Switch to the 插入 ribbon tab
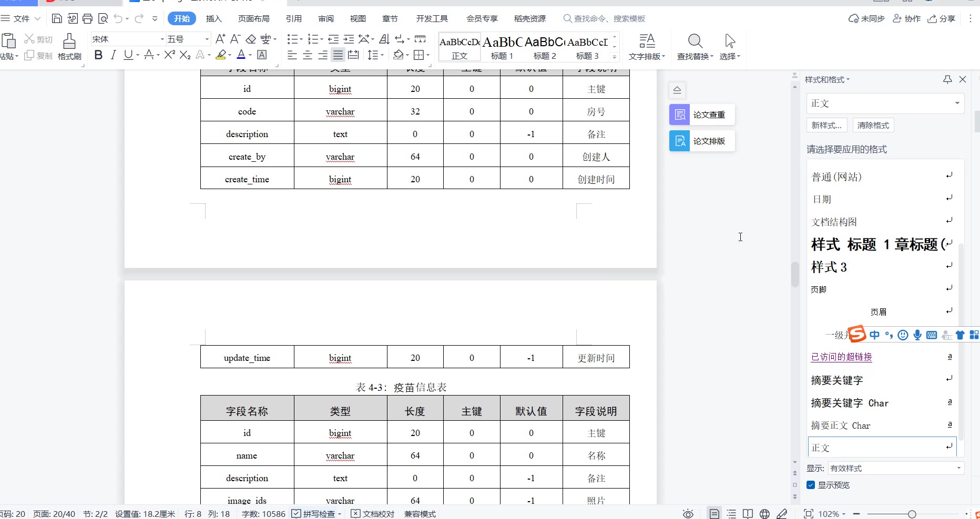 (x=213, y=19)
